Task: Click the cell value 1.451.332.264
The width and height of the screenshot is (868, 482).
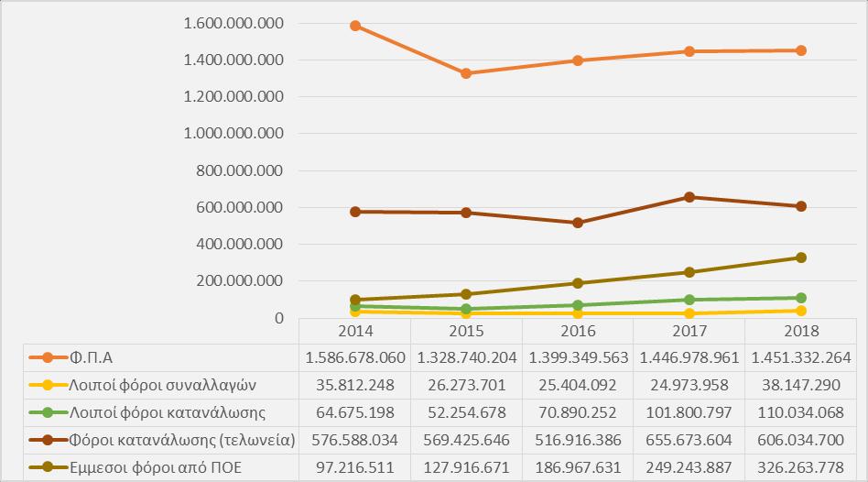Action: tap(801, 358)
